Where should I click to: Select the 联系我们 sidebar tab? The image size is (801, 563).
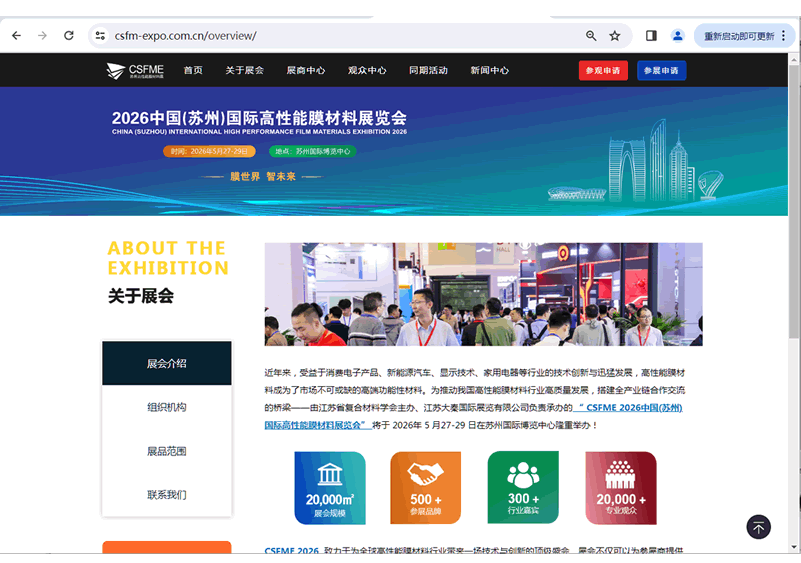[x=167, y=495]
